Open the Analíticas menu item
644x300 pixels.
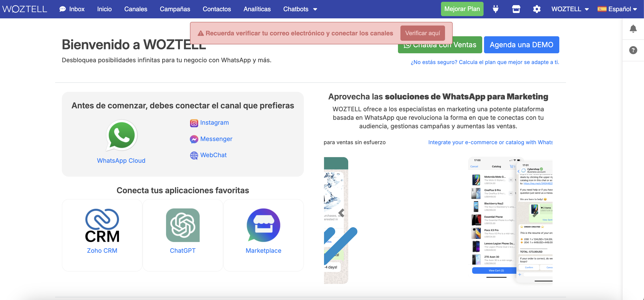pos(257,9)
